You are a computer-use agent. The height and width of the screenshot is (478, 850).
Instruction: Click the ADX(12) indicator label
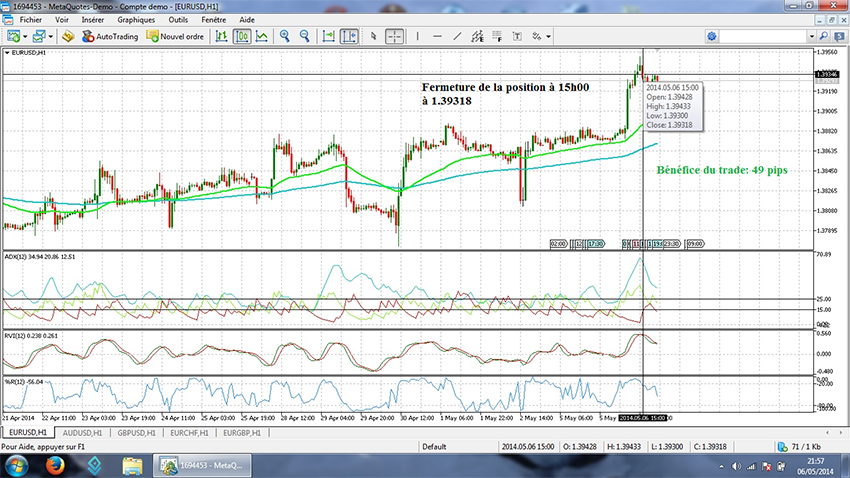(x=40, y=256)
